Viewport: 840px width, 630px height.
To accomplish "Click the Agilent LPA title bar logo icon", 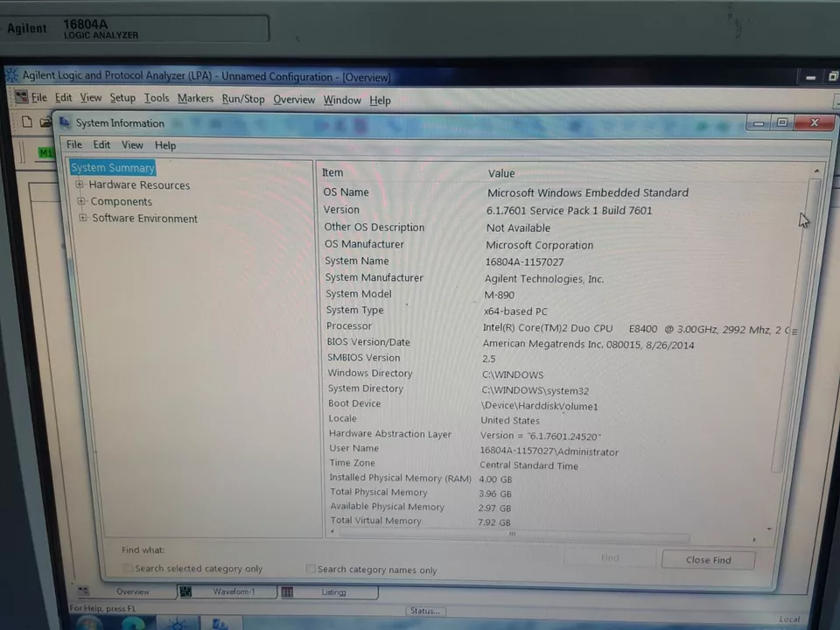I will click(x=11, y=75).
